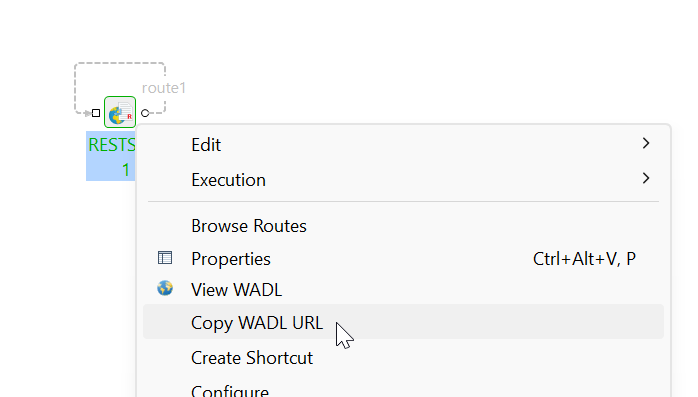Click the square input connector of the component
698x397 pixels.
96,113
